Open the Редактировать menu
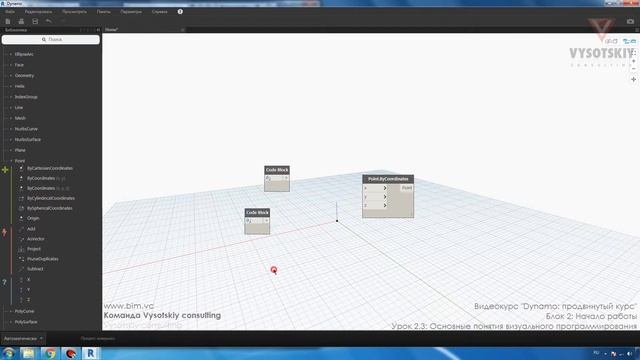 (x=38, y=12)
